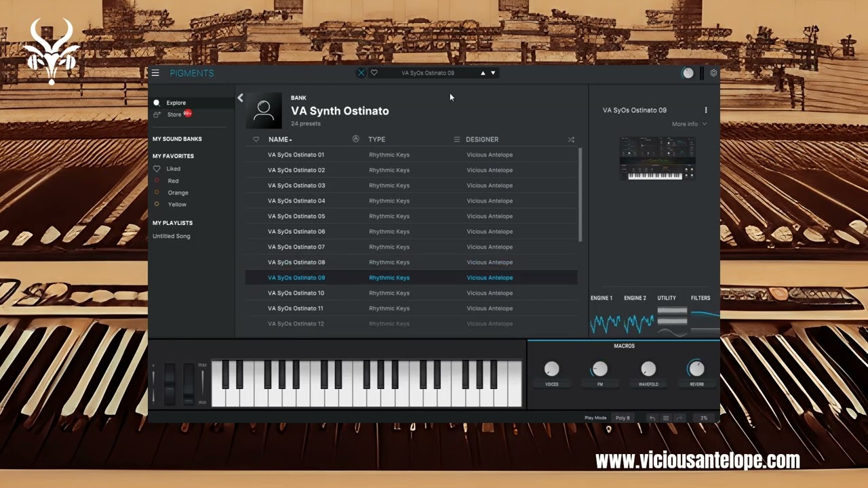Show Red tagged favorites
Screen dimensions: 868x488
coord(173,181)
